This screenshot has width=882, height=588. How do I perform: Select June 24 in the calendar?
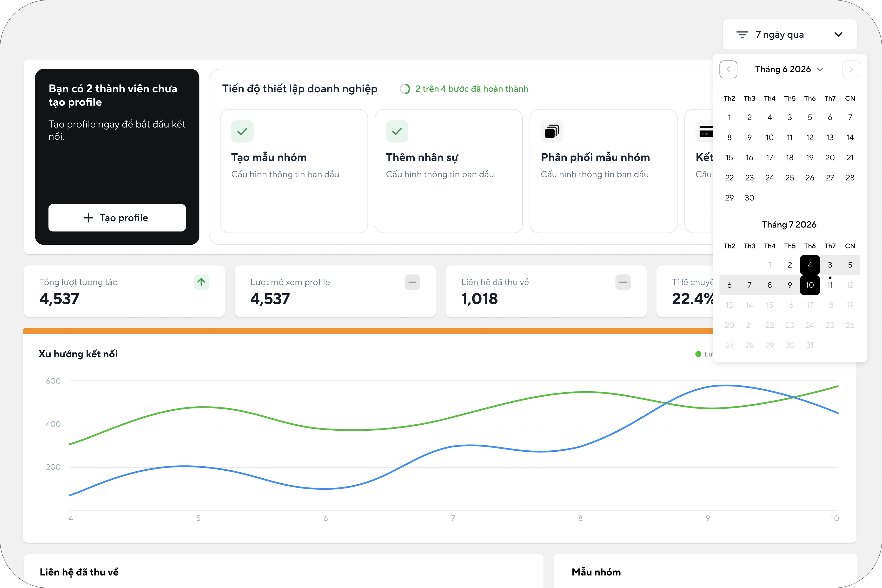coord(769,178)
